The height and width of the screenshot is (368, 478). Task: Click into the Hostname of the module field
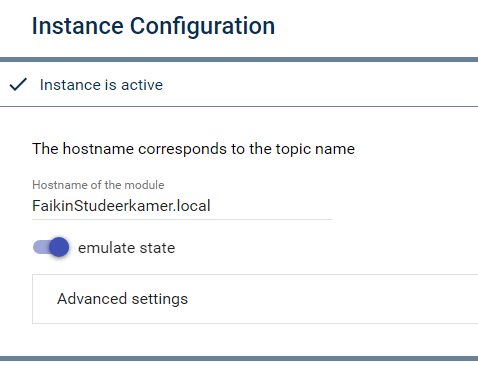tap(182, 206)
